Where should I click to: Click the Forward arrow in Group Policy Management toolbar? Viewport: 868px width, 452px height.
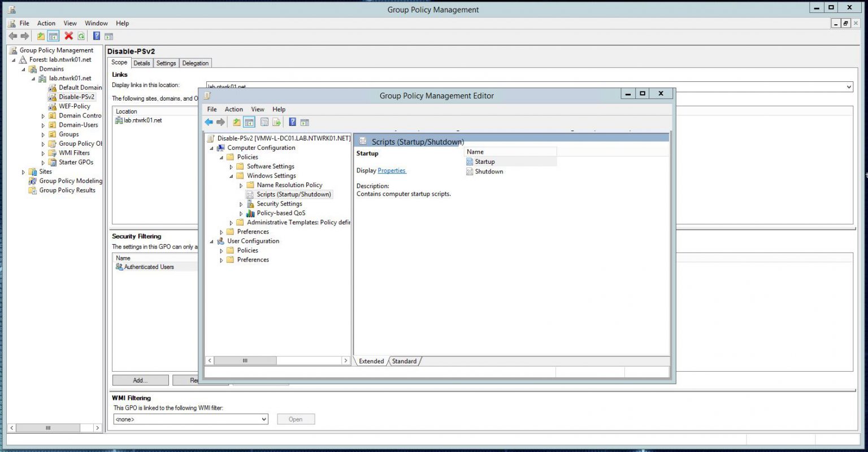[x=25, y=36]
